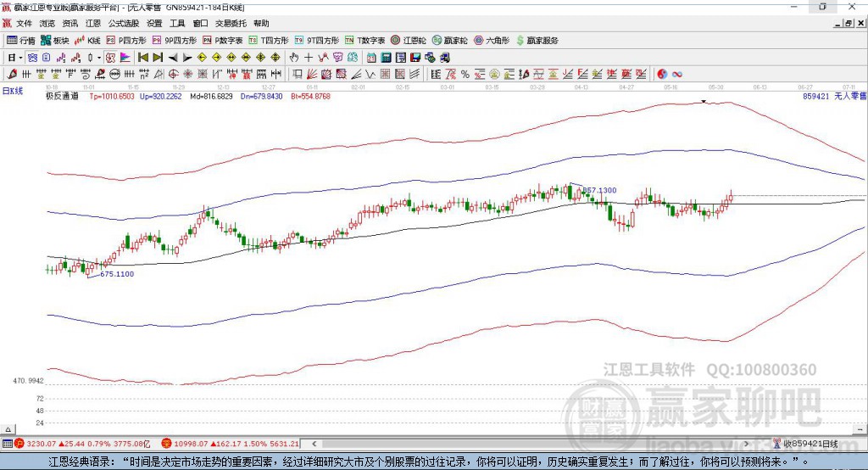The width and height of the screenshot is (868, 470).
Task: Click the Bt=554.8768 value
Action: [310, 96]
